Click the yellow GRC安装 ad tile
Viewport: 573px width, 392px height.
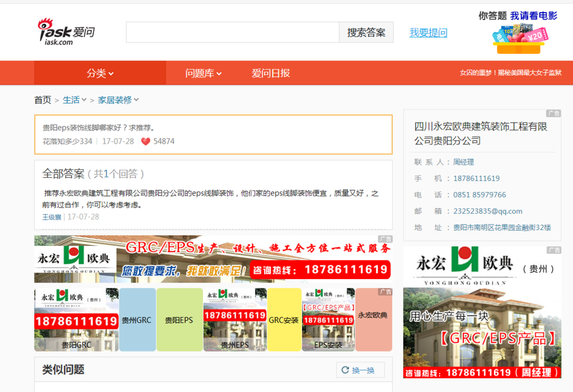pyautogui.click(x=284, y=320)
